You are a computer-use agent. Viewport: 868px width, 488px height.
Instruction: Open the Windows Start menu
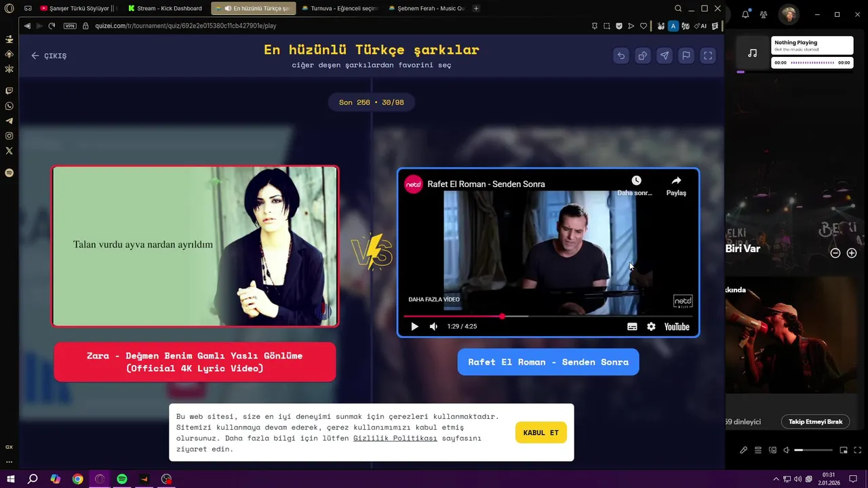[11, 479]
